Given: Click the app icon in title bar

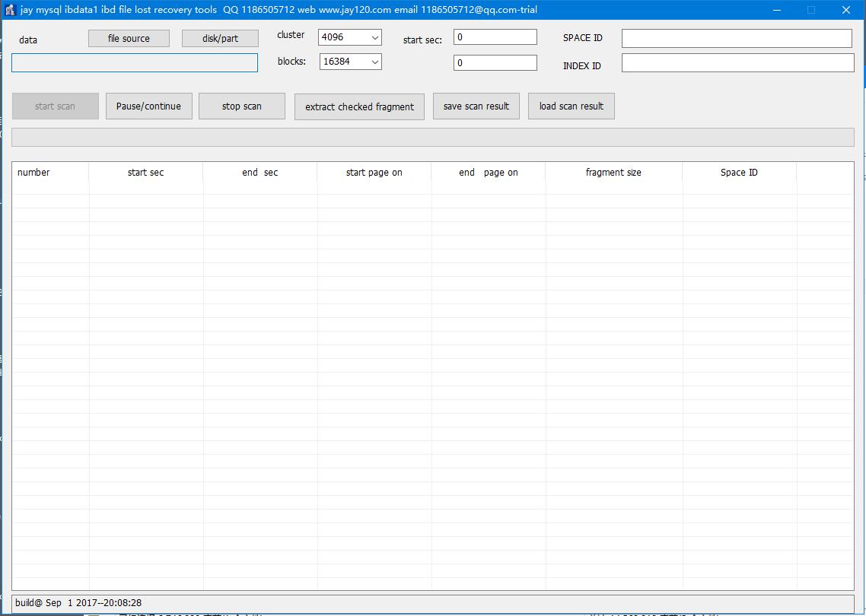Looking at the screenshot, I should [x=10, y=10].
